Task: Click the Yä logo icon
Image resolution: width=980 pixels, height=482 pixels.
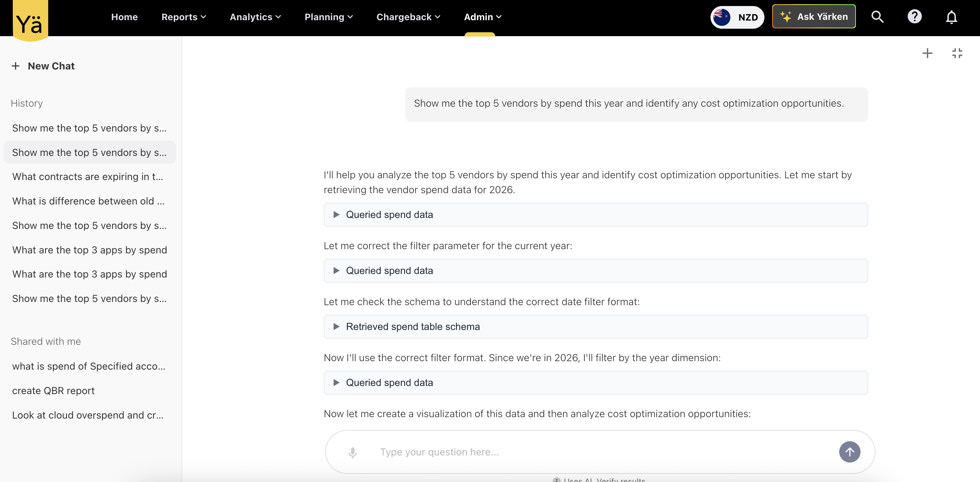Action: click(x=30, y=20)
